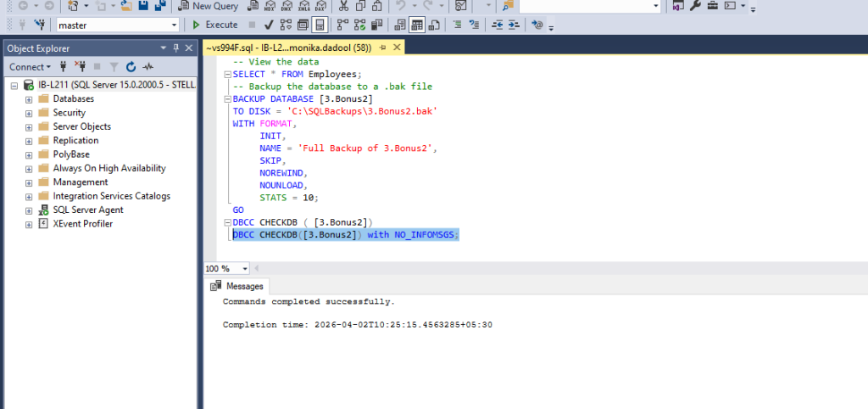Click the Open File folder icon
The height and width of the screenshot is (409, 868).
click(126, 6)
